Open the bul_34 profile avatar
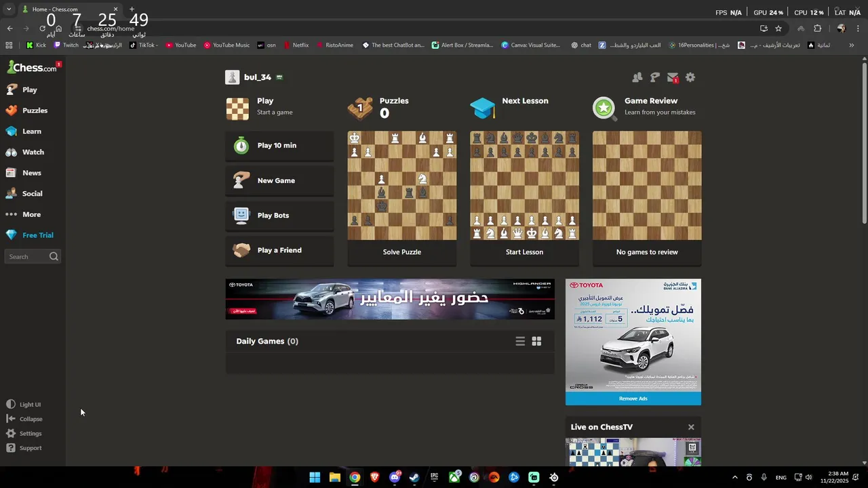 233,77
